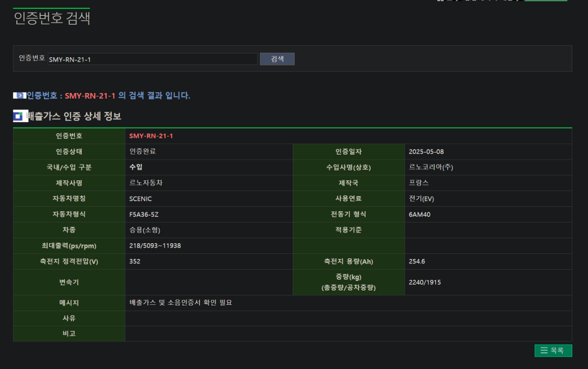Click the 차종 header cell
The height and width of the screenshot is (369, 588).
point(69,229)
